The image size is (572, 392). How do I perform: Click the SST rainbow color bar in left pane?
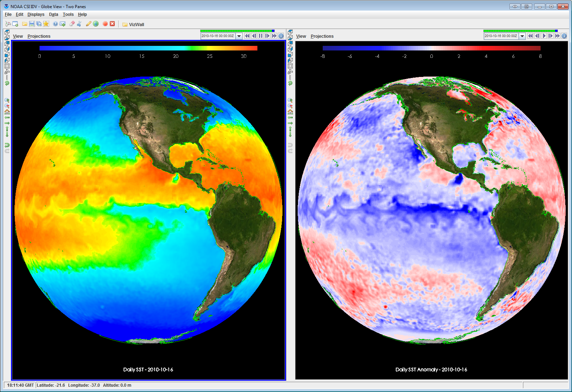[x=148, y=48]
